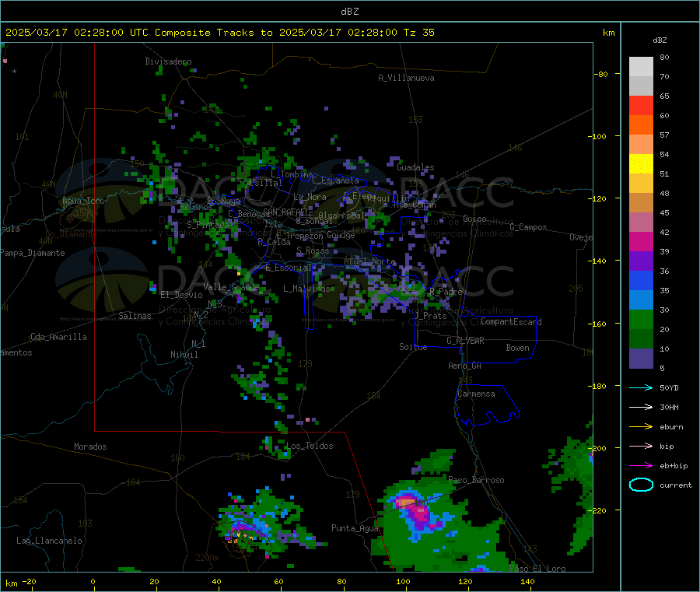Click the 'C_Española' location label
Viewport: 700px width, 592px height.
335,180
